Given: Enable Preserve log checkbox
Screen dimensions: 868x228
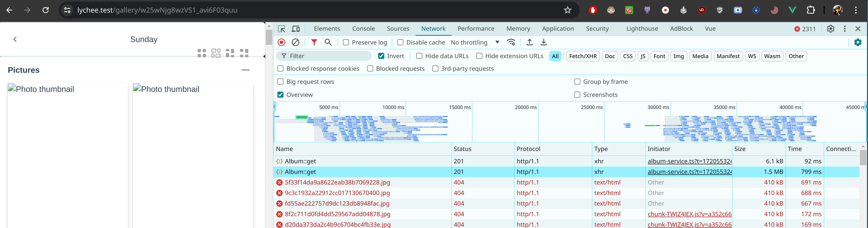Looking at the screenshot, I should [346, 43].
